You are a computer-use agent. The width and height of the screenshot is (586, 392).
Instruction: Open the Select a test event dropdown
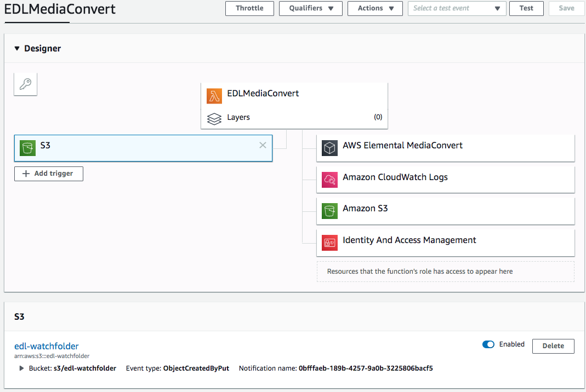coord(457,8)
